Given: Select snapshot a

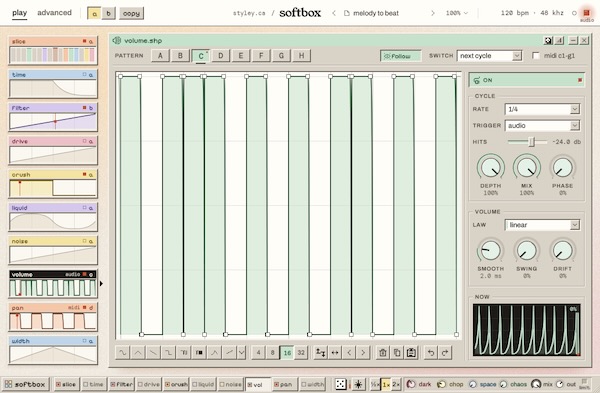Looking at the screenshot, I should click(94, 13).
